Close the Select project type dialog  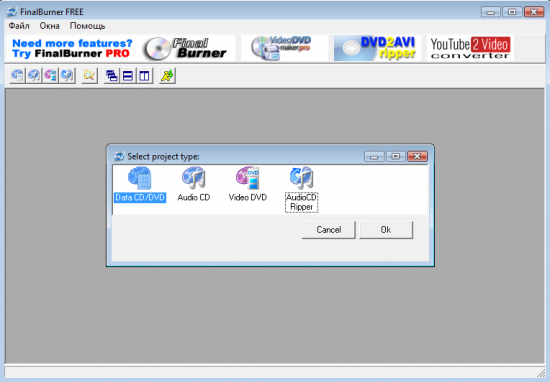[x=417, y=156]
